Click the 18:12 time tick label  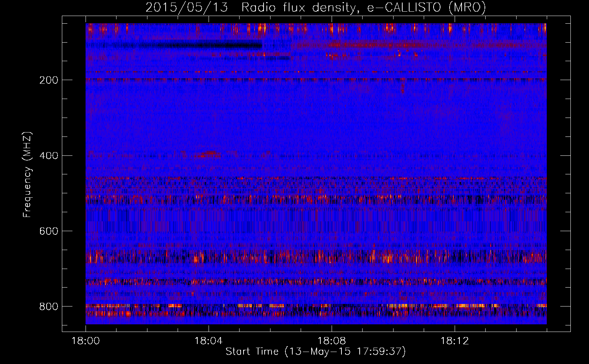click(455, 341)
